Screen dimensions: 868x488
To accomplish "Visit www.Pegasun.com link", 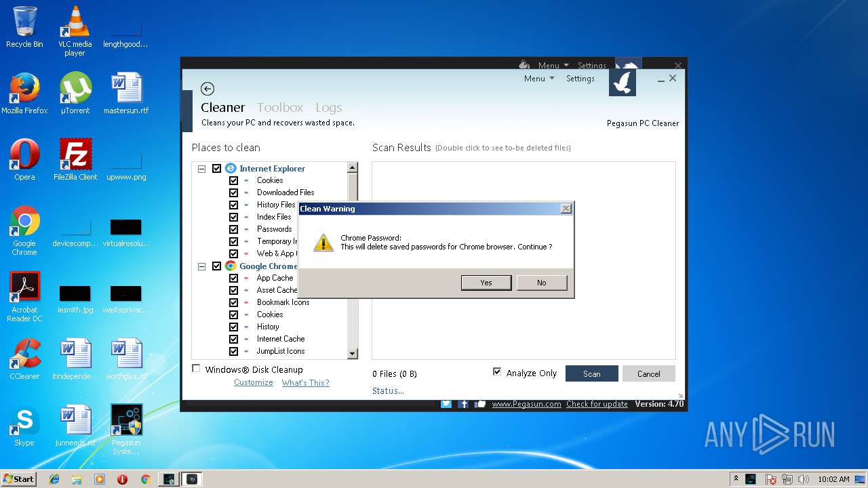I will pyautogui.click(x=526, y=404).
